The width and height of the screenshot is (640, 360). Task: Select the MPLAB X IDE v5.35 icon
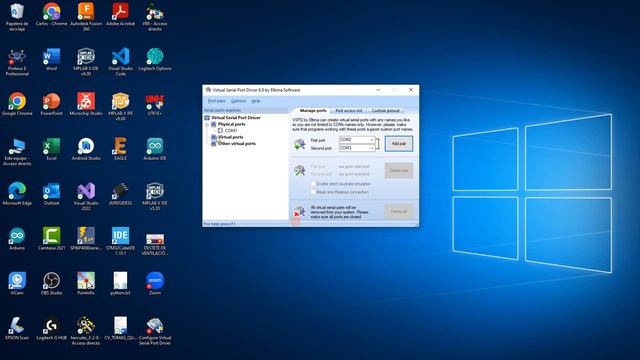click(155, 197)
